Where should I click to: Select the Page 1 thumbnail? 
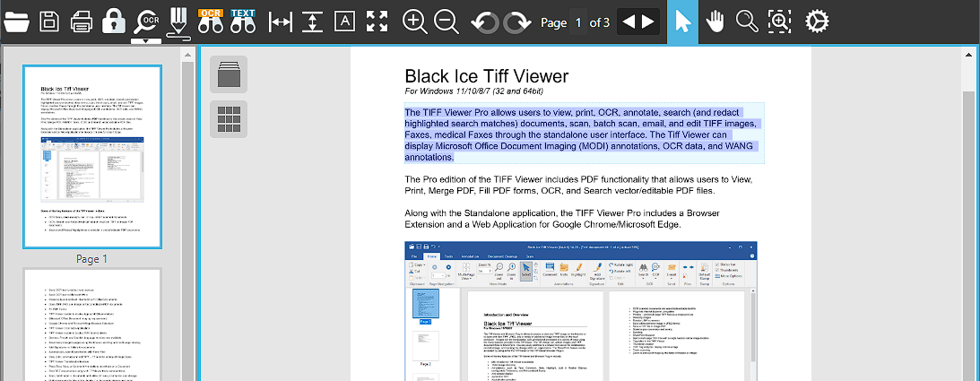click(92, 157)
